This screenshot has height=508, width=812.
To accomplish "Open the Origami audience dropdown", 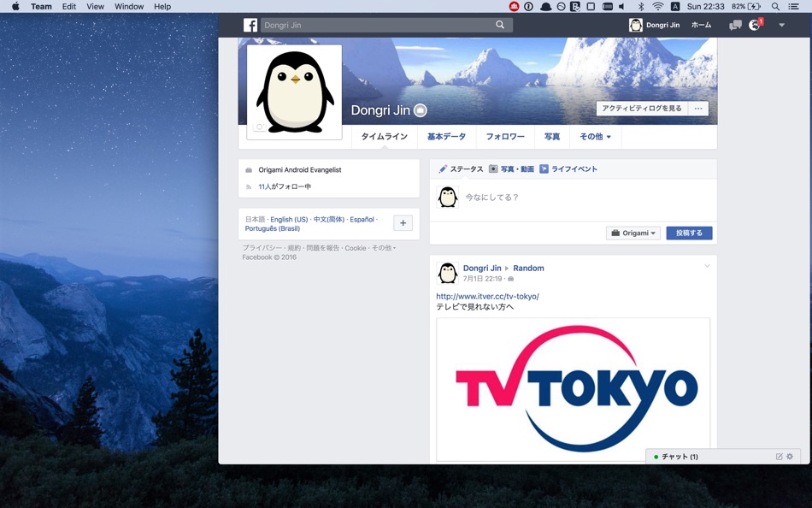I will pos(633,233).
